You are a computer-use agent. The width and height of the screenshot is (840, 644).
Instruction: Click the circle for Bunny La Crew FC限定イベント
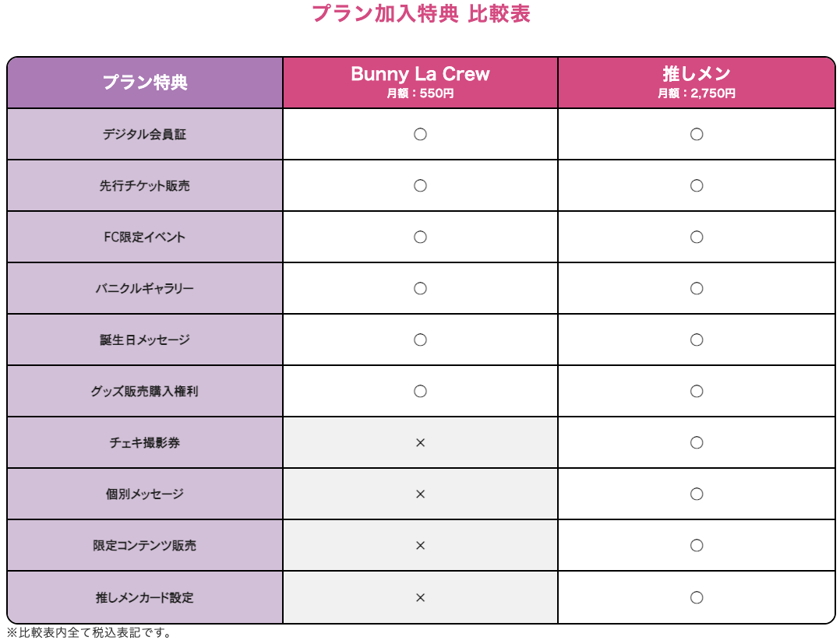tap(420, 237)
